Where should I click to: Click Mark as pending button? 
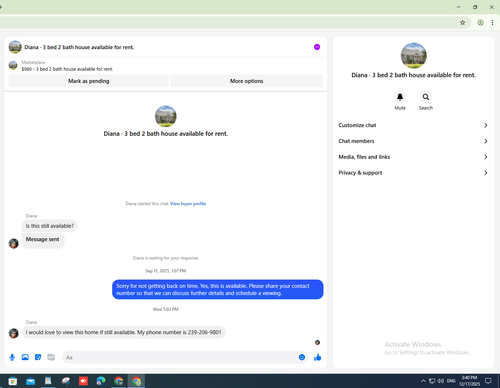[x=89, y=81]
